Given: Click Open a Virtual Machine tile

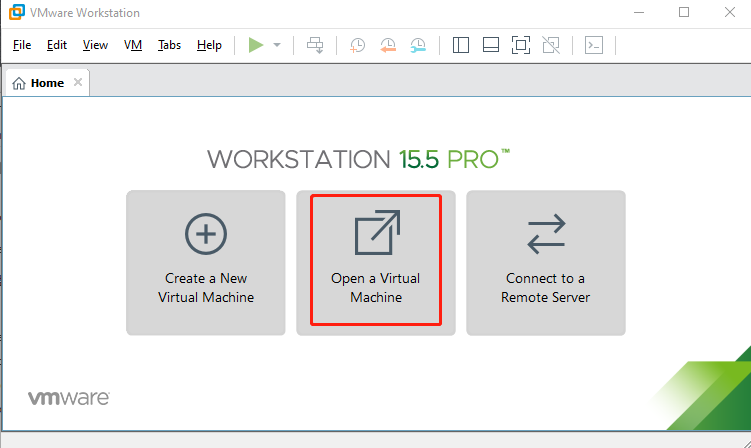Looking at the screenshot, I should tap(376, 263).
